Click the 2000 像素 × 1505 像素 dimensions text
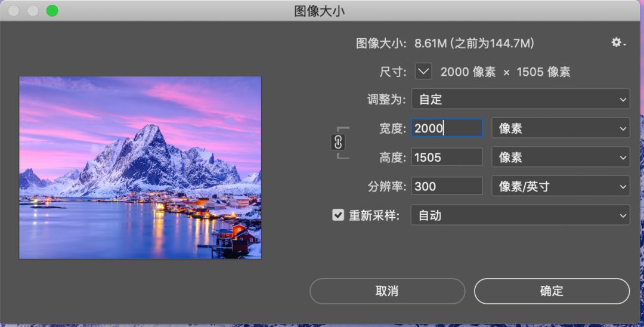 point(505,72)
